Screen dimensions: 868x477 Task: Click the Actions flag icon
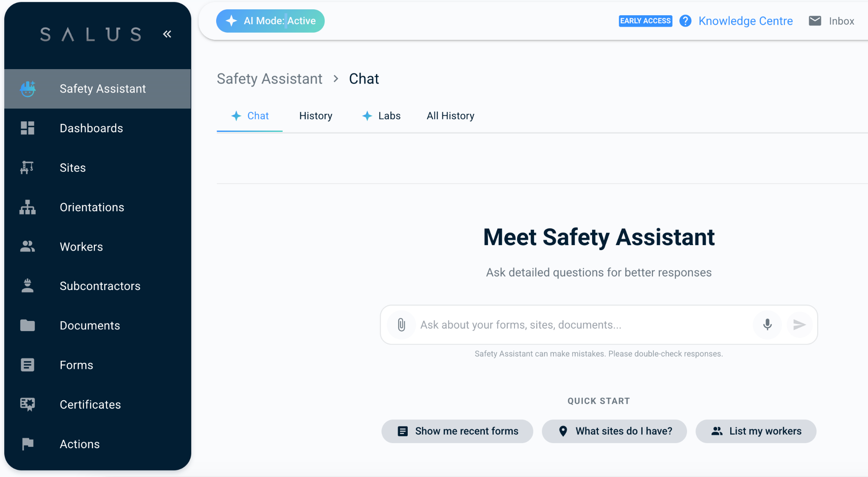tap(28, 444)
